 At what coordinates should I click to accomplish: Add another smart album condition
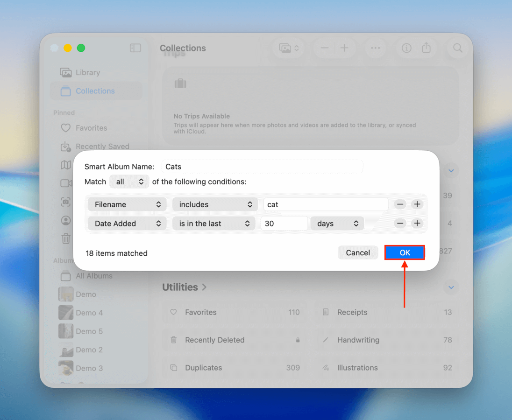point(417,204)
